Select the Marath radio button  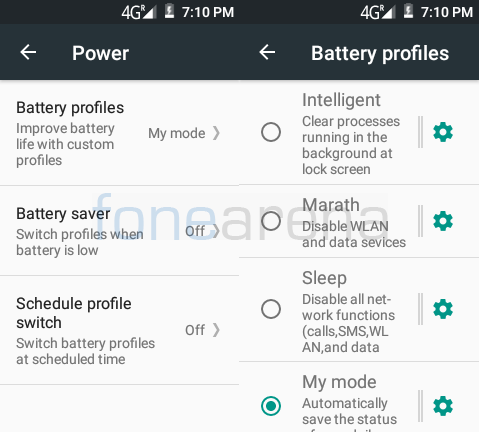coord(271,221)
